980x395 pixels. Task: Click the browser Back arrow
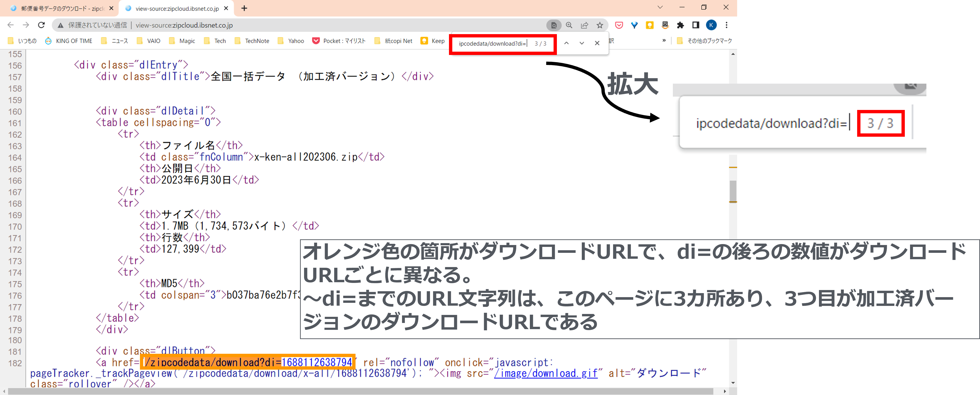[x=10, y=25]
